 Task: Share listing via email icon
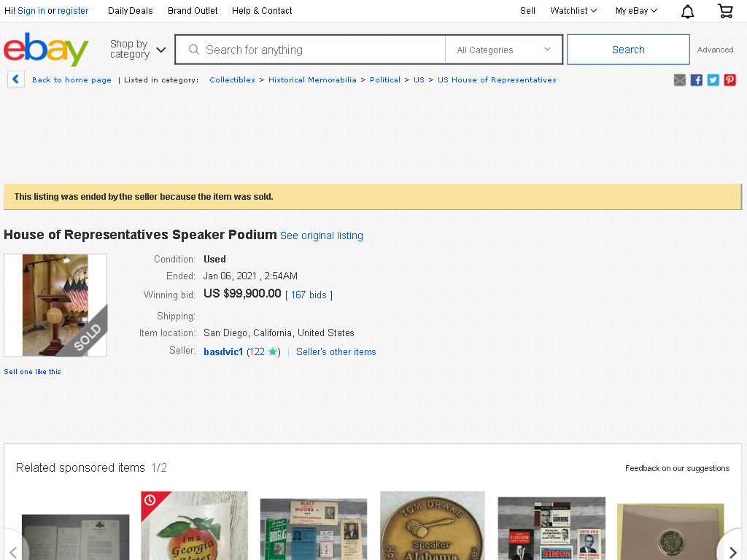(x=680, y=80)
